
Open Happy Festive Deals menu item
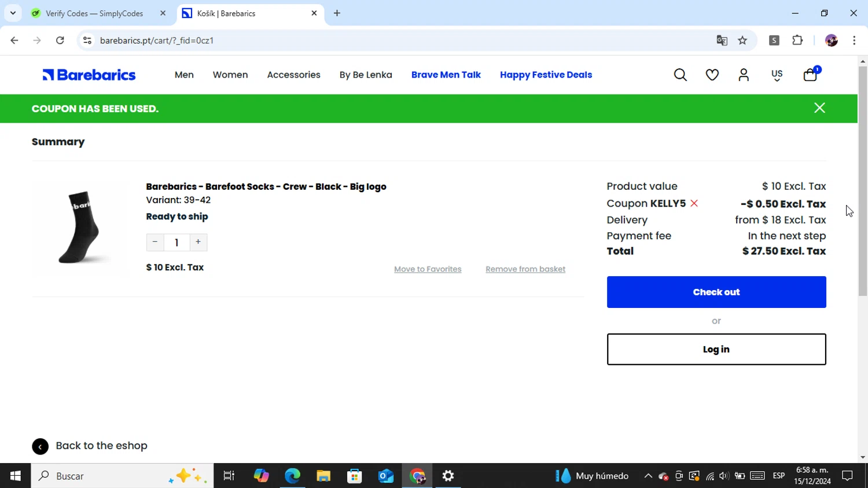pyautogui.click(x=546, y=75)
